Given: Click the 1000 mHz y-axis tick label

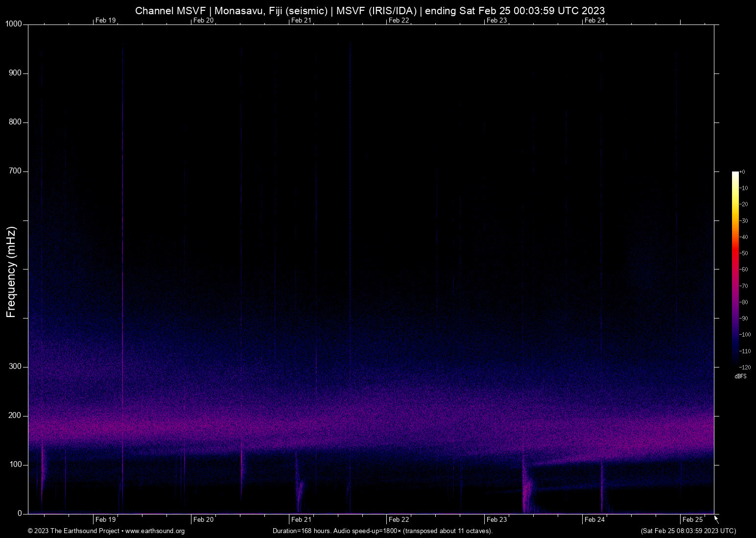Looking at the screenshot, I should point(14,24).
